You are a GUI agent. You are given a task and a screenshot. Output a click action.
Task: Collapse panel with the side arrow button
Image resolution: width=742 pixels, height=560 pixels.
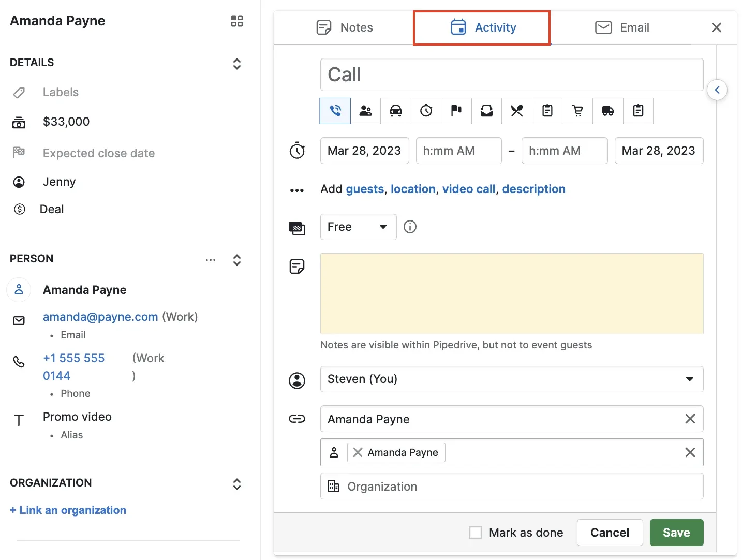(x=717, y=90)
